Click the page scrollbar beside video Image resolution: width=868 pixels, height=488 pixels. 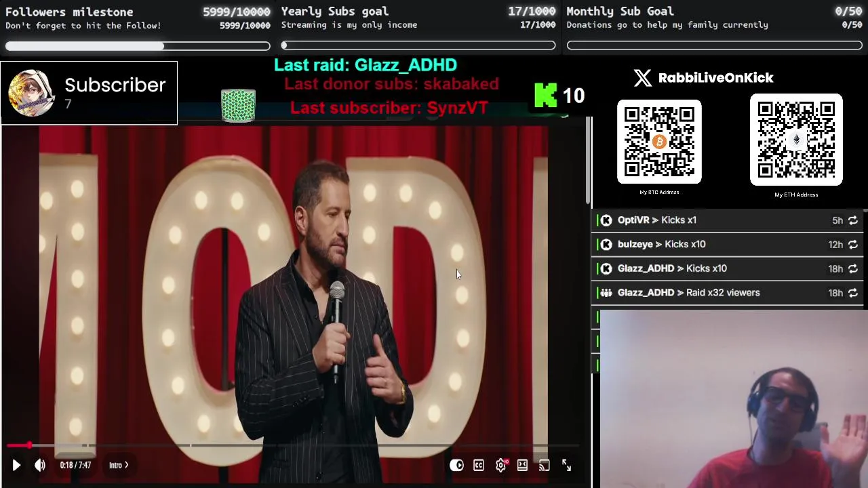[x=587, y=161]
